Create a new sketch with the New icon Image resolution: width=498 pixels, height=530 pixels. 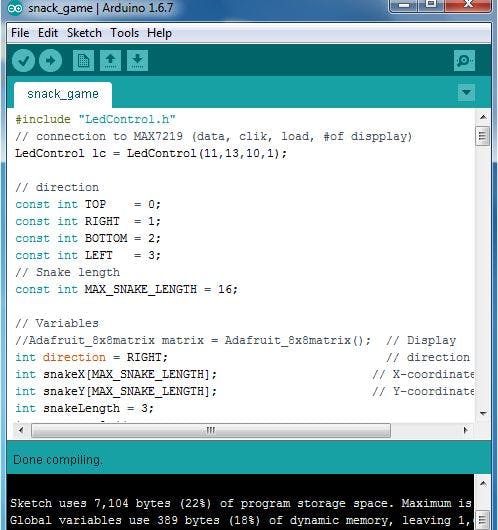point(83,61)
